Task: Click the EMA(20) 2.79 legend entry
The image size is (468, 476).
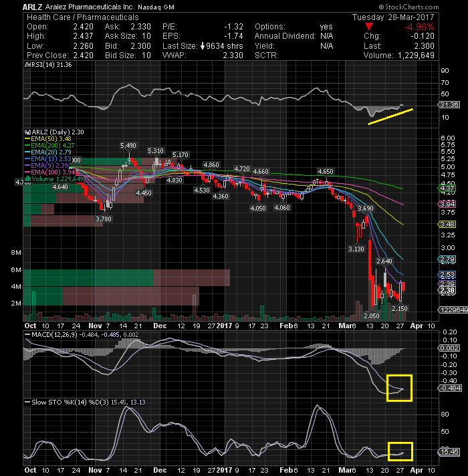Action: coord(48,152)
